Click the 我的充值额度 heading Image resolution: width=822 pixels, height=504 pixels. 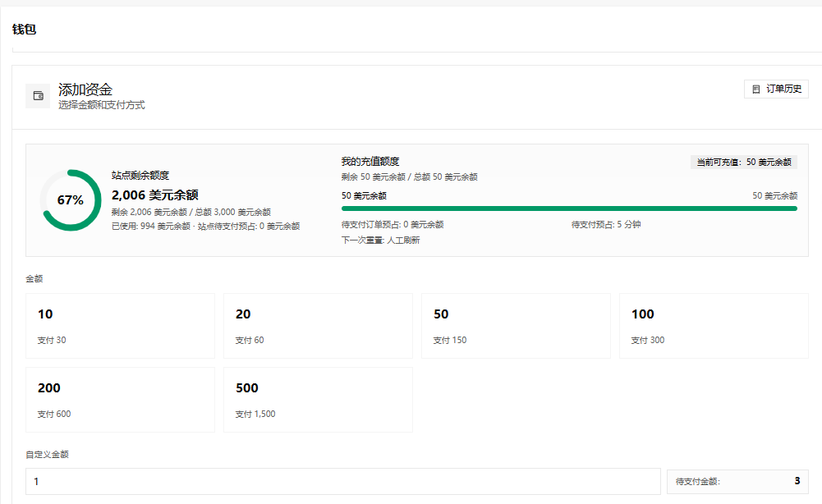click(x=370, y=162)
